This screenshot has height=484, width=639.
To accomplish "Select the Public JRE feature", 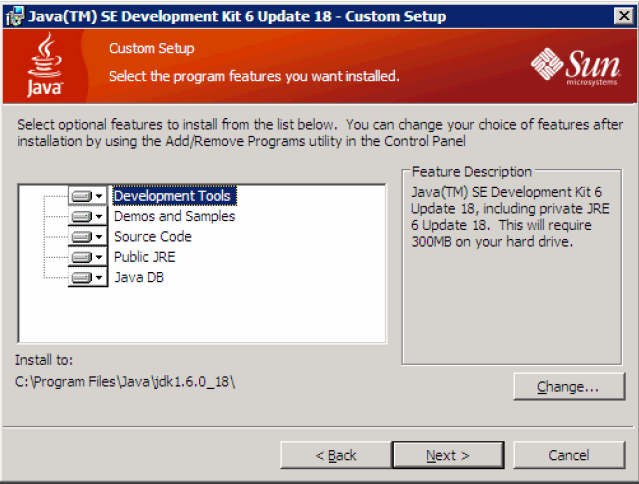I will (x=145, y=257).
